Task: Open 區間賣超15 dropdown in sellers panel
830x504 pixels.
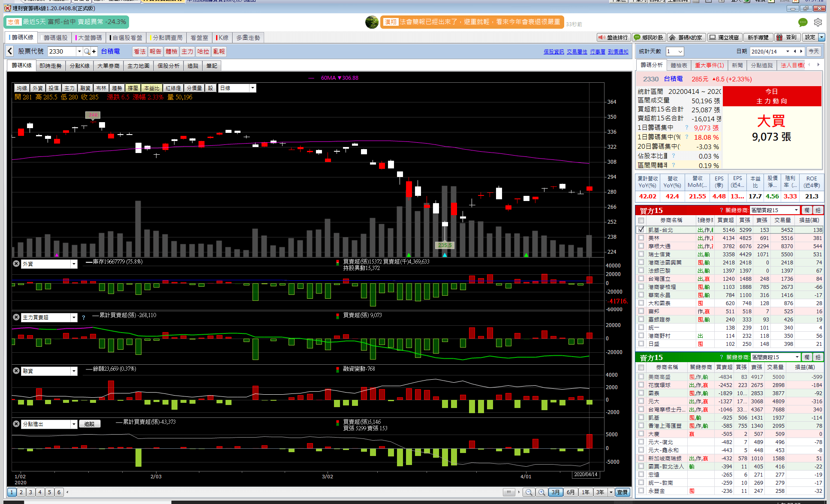Action: click(x=797, y=357)
